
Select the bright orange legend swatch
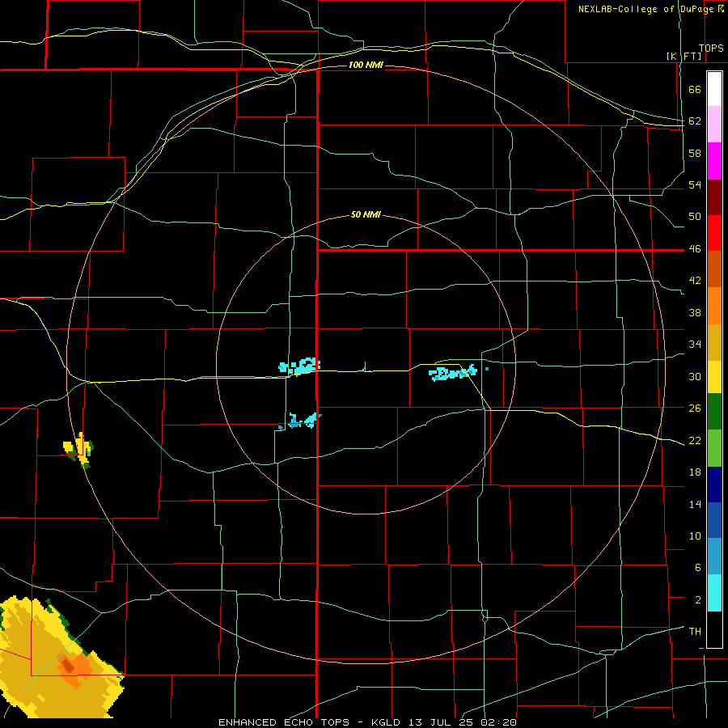tap(714, 306)
